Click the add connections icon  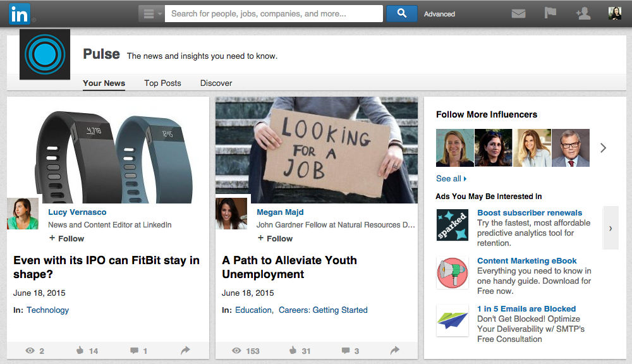click(583, 13)
